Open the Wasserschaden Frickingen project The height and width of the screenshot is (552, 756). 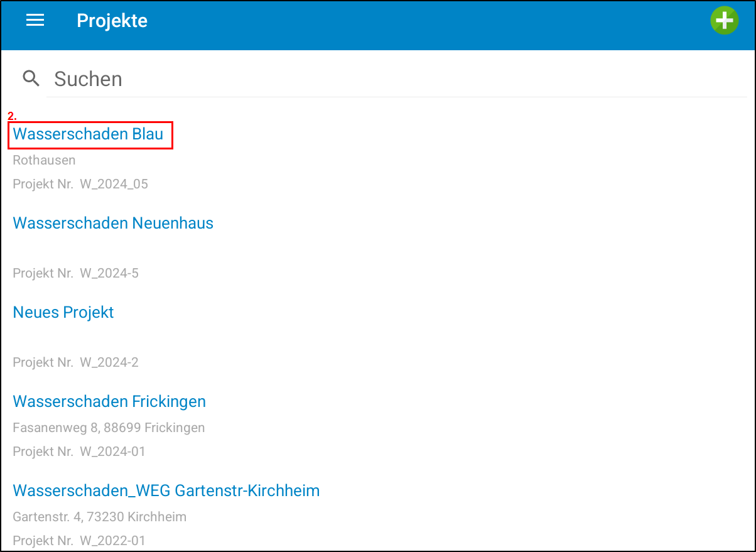pos(109,402)
